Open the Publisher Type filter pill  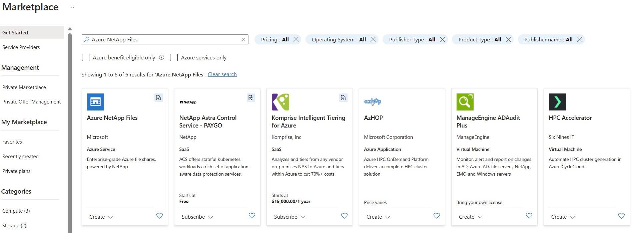click(x=412, y=39)
